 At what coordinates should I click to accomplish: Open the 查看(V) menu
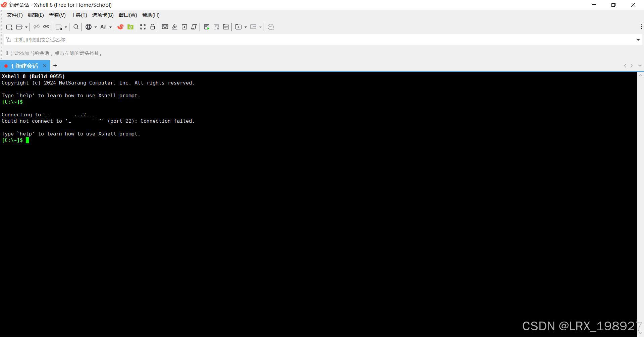point(57,15)
